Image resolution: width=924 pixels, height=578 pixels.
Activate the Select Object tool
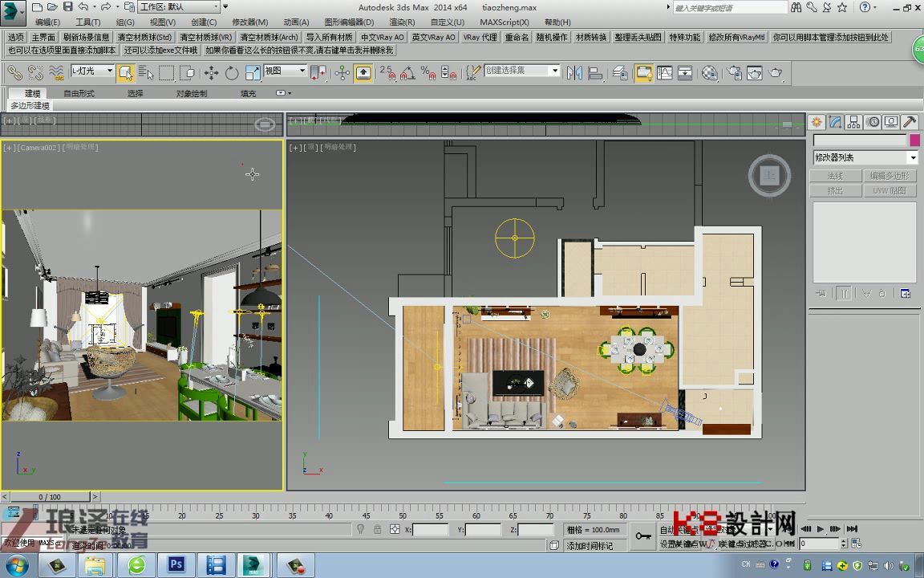[125, 72]
